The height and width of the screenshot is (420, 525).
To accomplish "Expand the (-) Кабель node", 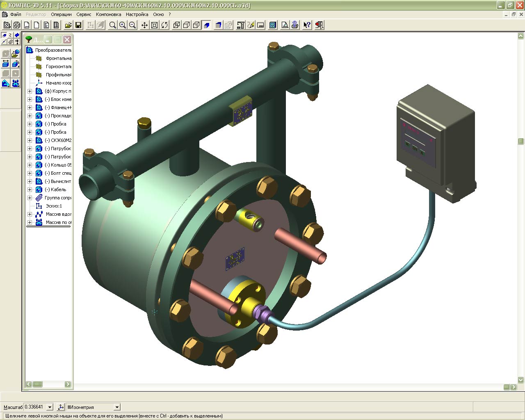I will [x=30, y=189].
